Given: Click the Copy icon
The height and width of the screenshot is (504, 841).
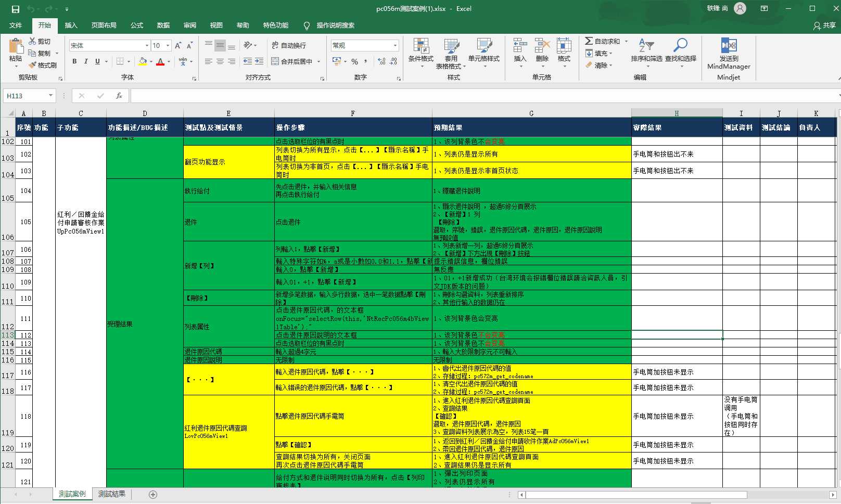Looking at the screenshot, I should pyautogui.click(x=32, y=53).
